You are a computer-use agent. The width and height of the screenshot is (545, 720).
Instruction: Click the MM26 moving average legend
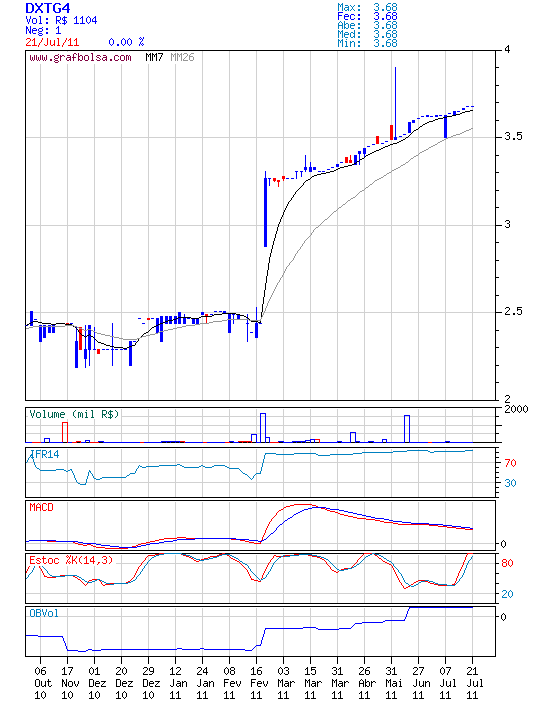pos(182,57)
